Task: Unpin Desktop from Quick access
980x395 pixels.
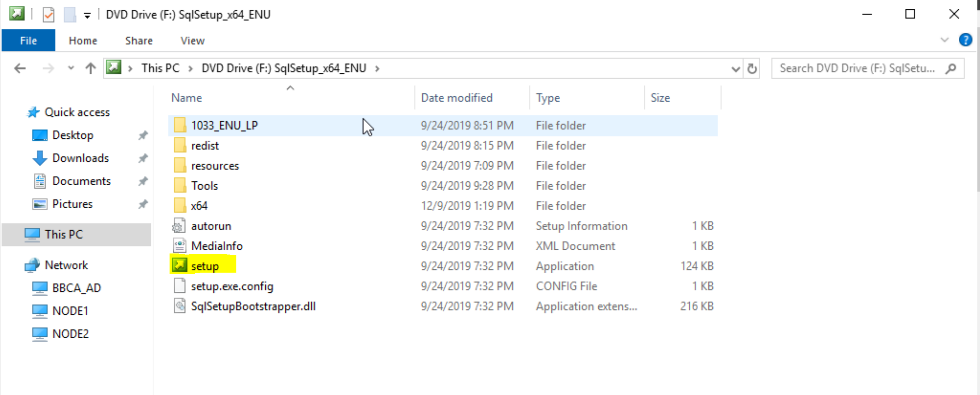Action: tap(143, 135)
